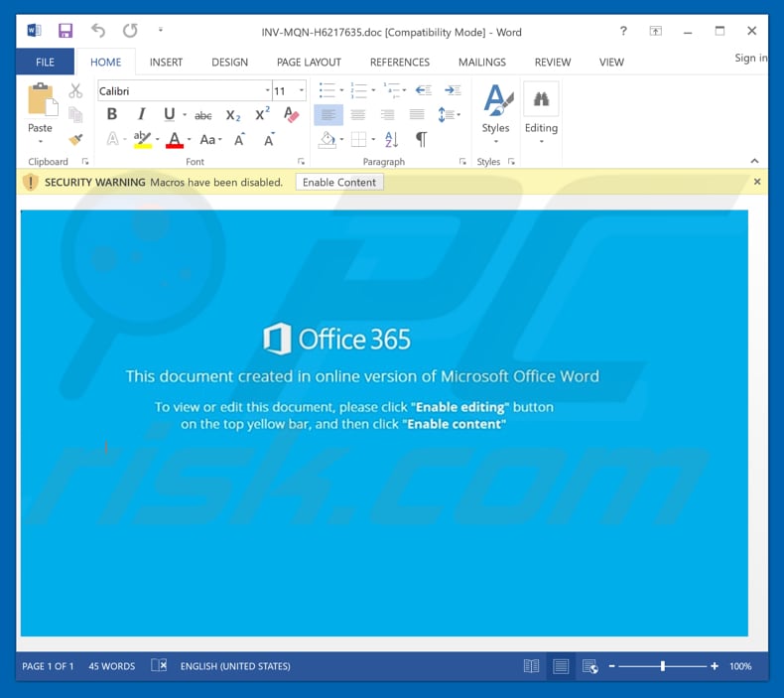Toggle Bold formatting

point(112,114)
